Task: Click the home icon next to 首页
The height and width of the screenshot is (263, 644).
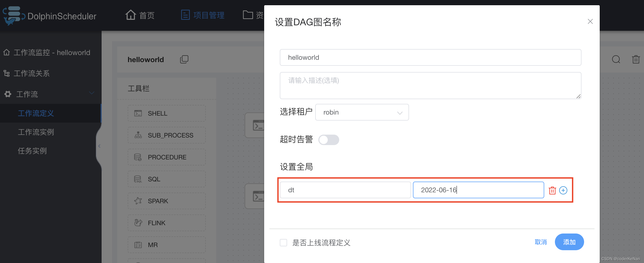Action: (131, 15)
